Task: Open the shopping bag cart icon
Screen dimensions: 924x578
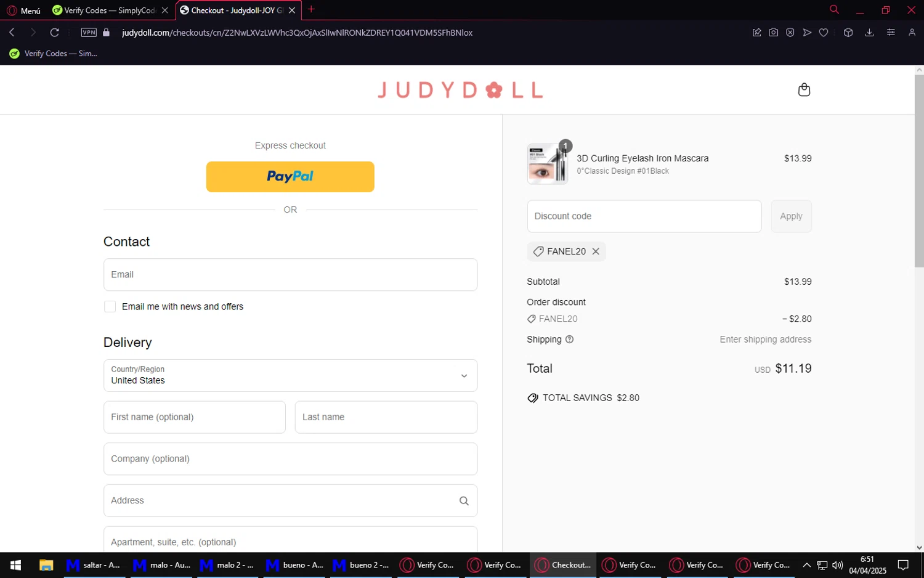Action: [x=804, y=90]
